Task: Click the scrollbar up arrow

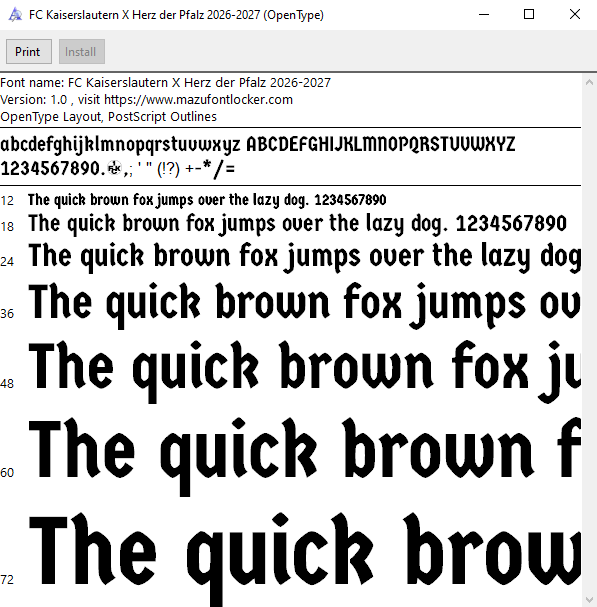Action: 589,82
